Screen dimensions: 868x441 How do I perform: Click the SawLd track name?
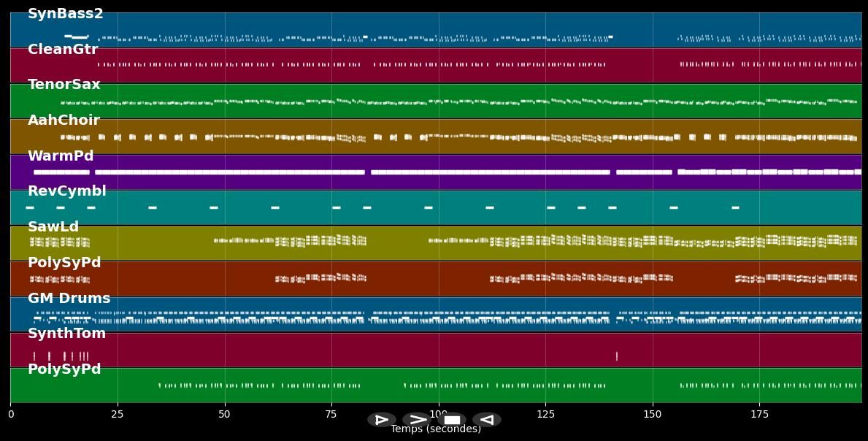[x=53, y=227]
